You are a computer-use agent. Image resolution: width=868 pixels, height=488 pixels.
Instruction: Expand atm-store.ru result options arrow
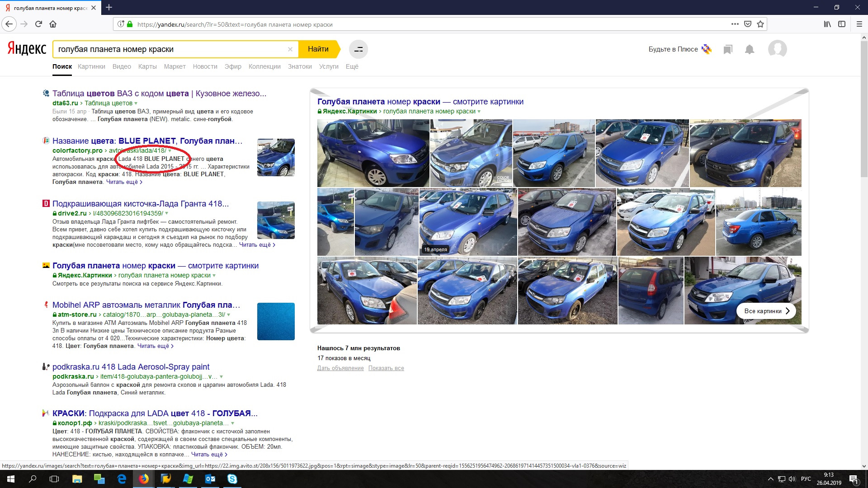pyautogui.click(x=229, y=315)
